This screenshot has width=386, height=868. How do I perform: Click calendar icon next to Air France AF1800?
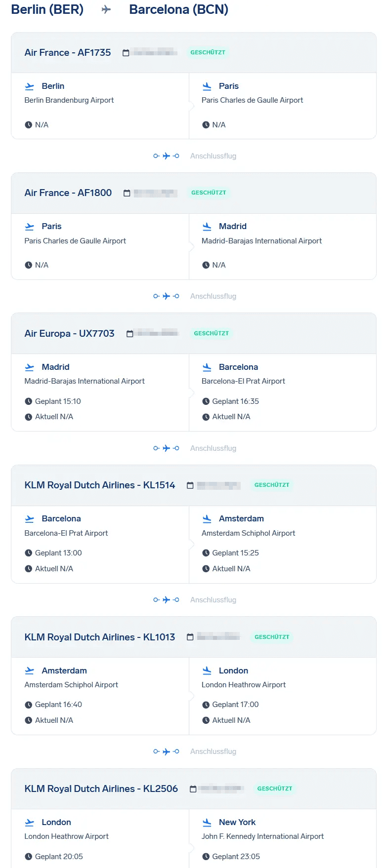127,193
